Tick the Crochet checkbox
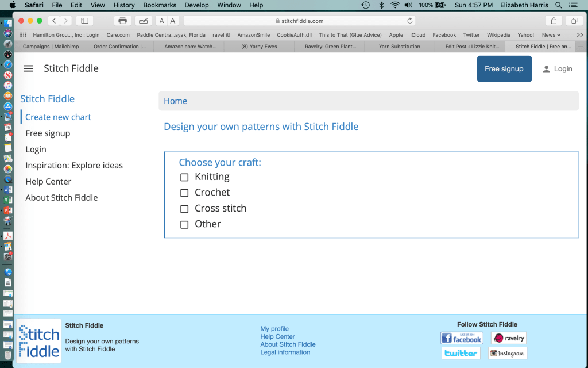The image size is (588, 368). pyautogui.click(x=184, y=193)
